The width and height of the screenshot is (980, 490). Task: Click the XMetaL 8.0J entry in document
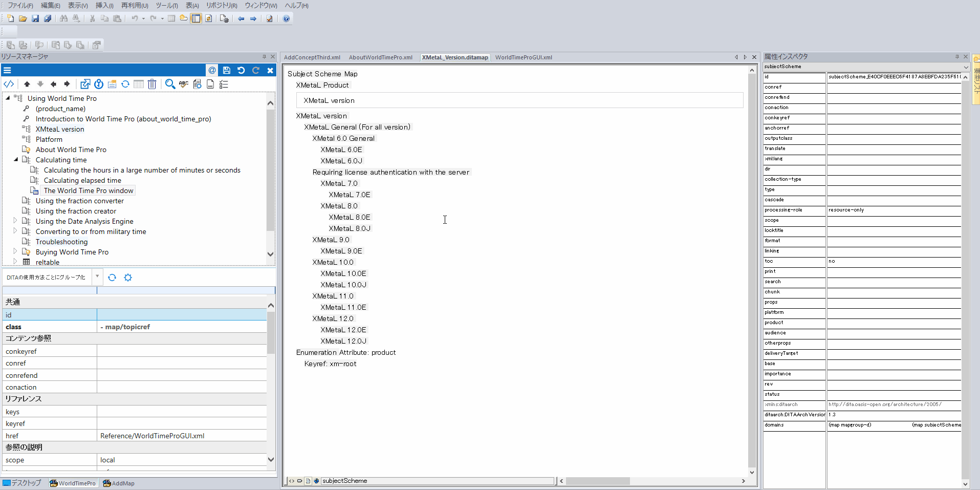(350, 228)
